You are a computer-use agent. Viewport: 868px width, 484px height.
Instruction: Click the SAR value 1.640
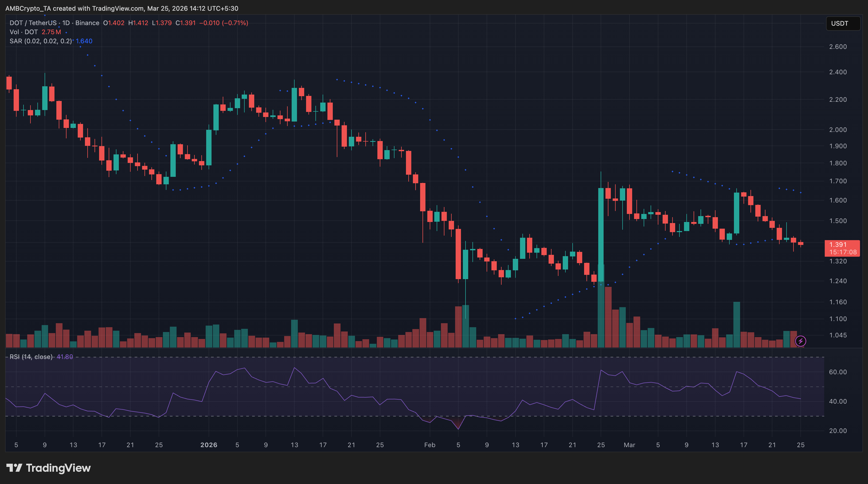[x=84, y=41]
